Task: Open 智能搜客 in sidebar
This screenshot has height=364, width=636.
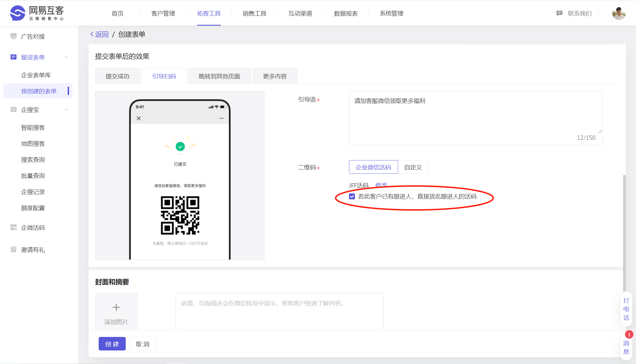Action: tap(33, 127)
